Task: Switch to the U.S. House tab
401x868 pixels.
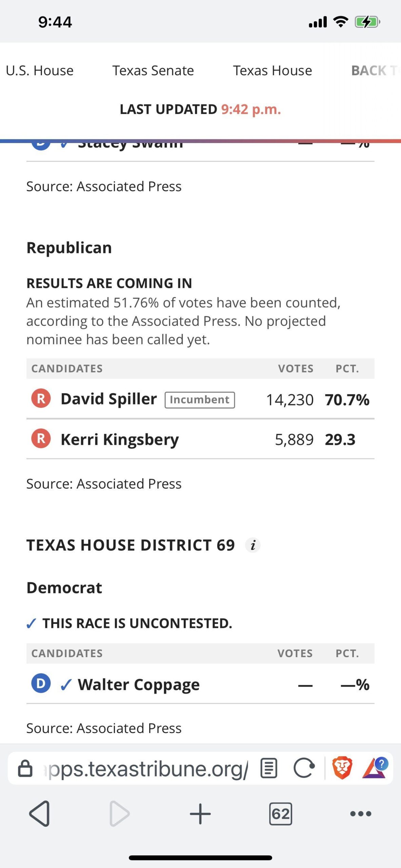Action: point(40,71)
